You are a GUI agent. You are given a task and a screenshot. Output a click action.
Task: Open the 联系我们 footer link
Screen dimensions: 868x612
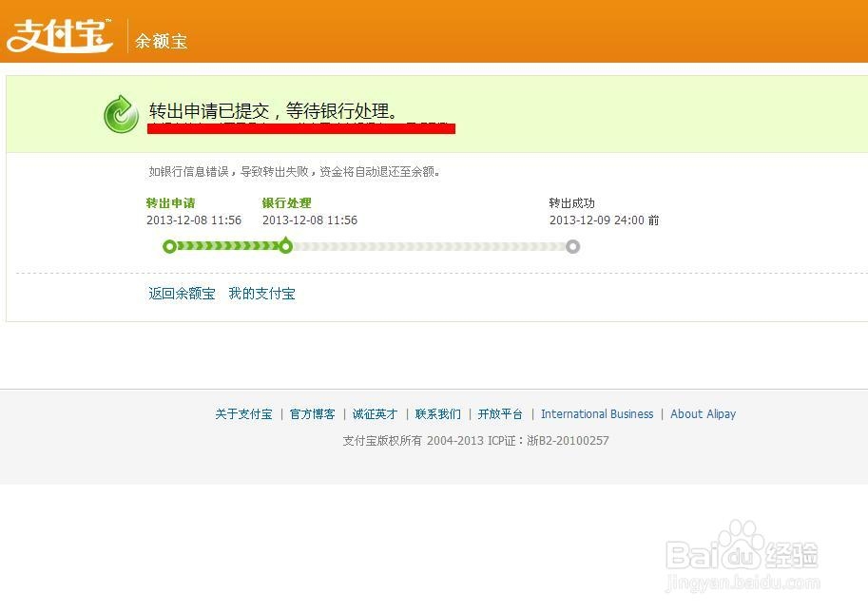pyautogui.click(x=437, y=414)
